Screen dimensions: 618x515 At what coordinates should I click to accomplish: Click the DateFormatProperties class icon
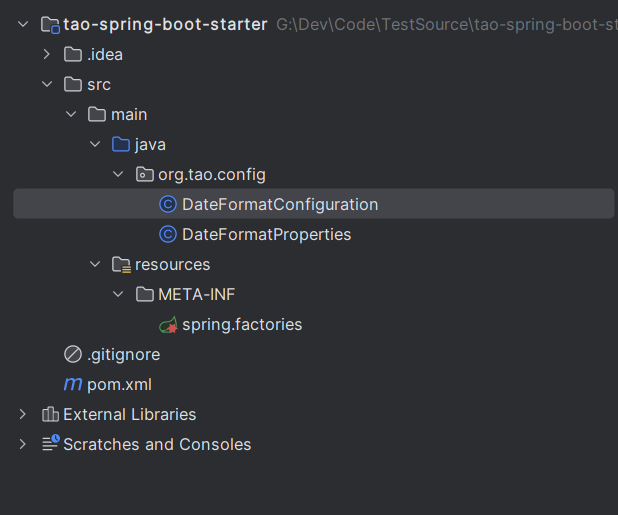pos(168,234)
